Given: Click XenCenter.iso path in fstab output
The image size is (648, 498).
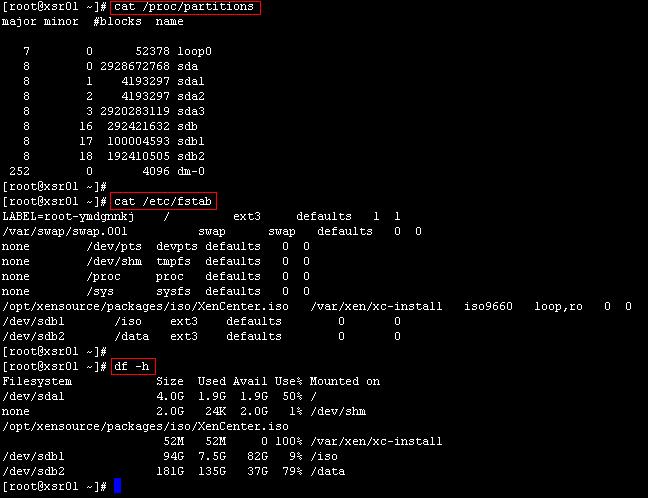Looking at the screenshot, I should (x=145, y=307).
